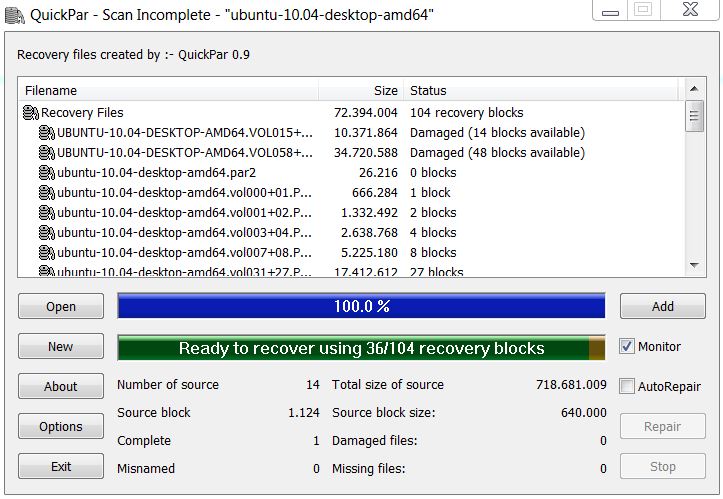
Task: Click the Exit button
Action: [x=61, y=466]
